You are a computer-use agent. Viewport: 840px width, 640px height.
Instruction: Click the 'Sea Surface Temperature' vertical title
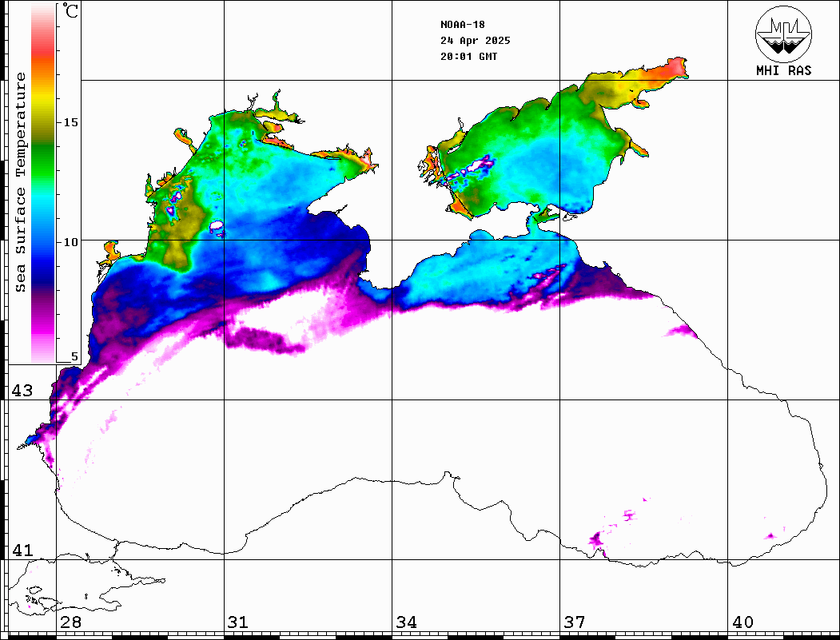pyautogui.click(x=20, y=182)
